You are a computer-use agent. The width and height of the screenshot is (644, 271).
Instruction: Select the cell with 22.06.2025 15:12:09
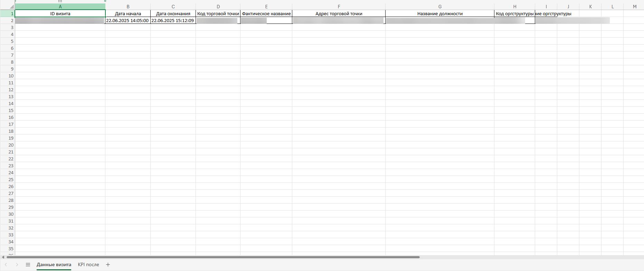pyautogui.click(x=173, y=20)
